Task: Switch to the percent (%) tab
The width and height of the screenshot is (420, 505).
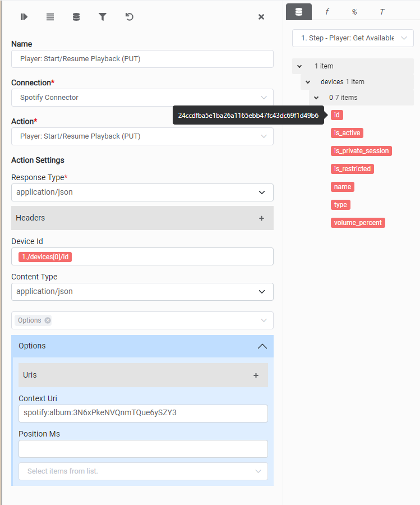Action: click(354, 12)
